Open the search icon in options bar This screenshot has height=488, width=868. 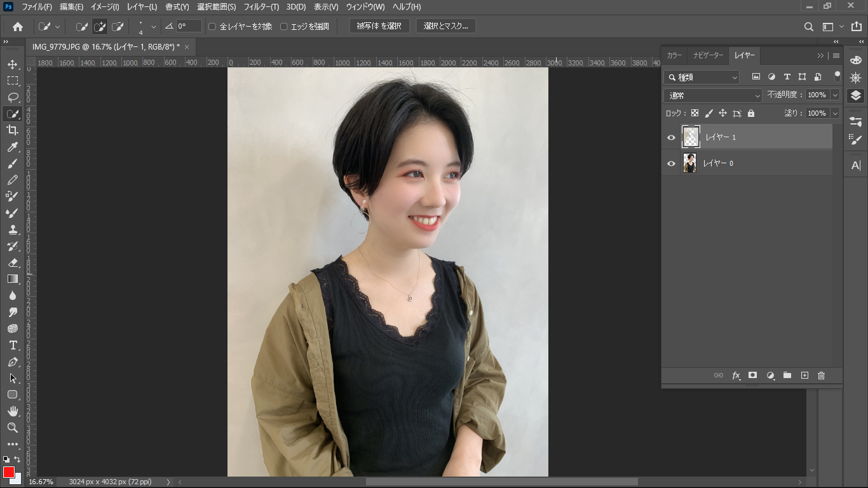809,27
